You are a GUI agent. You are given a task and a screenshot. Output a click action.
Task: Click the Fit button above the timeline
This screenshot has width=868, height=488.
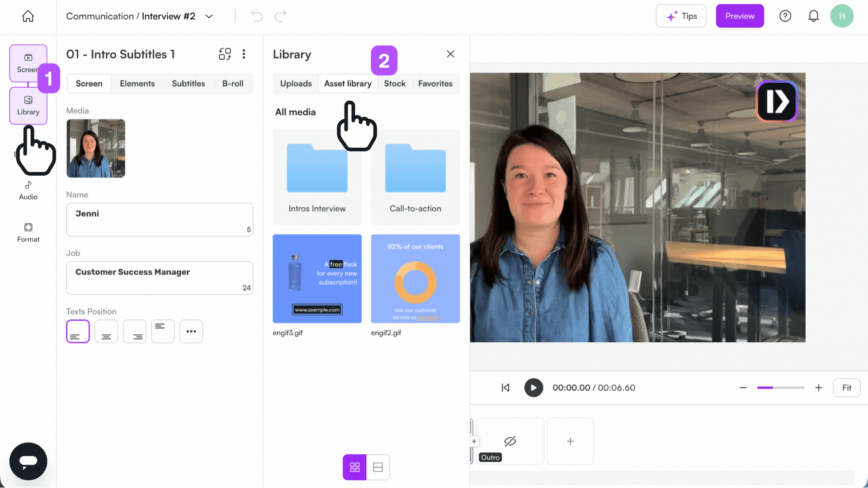click(847, 388)
